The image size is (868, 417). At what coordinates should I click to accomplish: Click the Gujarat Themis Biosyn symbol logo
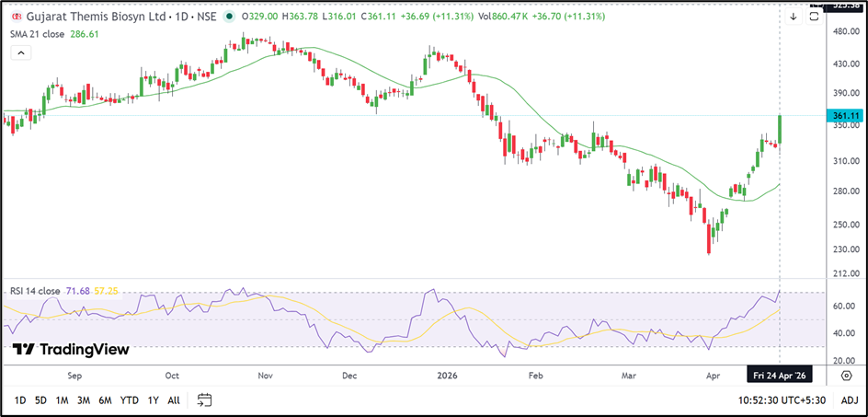[x=17, y=17]
